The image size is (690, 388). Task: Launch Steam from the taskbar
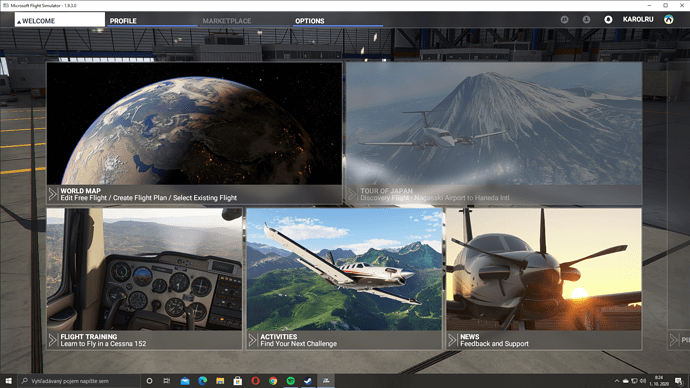(308, 381)
